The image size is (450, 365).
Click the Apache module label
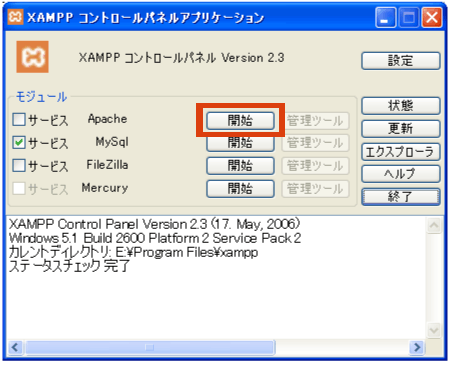107,119
